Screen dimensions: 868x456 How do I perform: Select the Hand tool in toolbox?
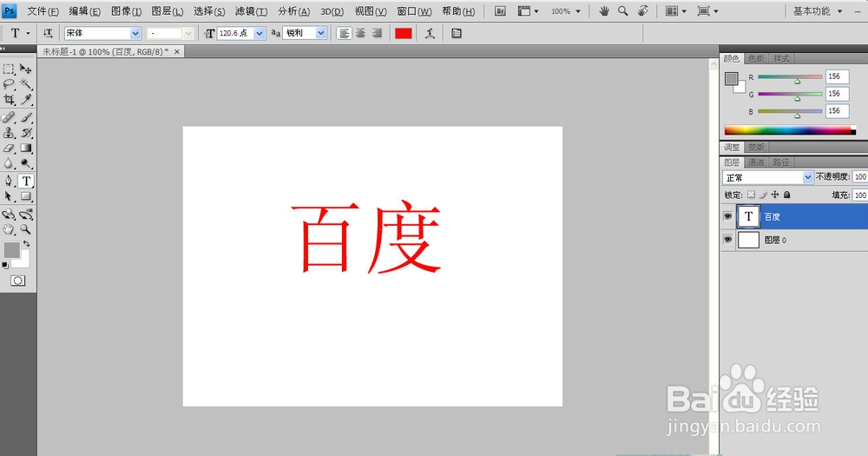pos(9,229)
